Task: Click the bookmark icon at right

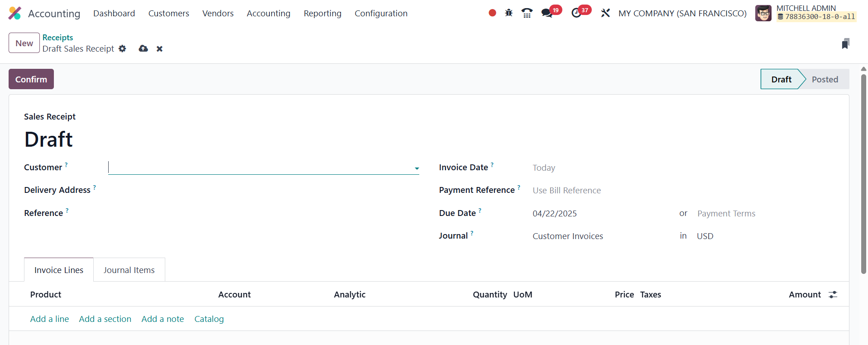Action: point(845,44)
